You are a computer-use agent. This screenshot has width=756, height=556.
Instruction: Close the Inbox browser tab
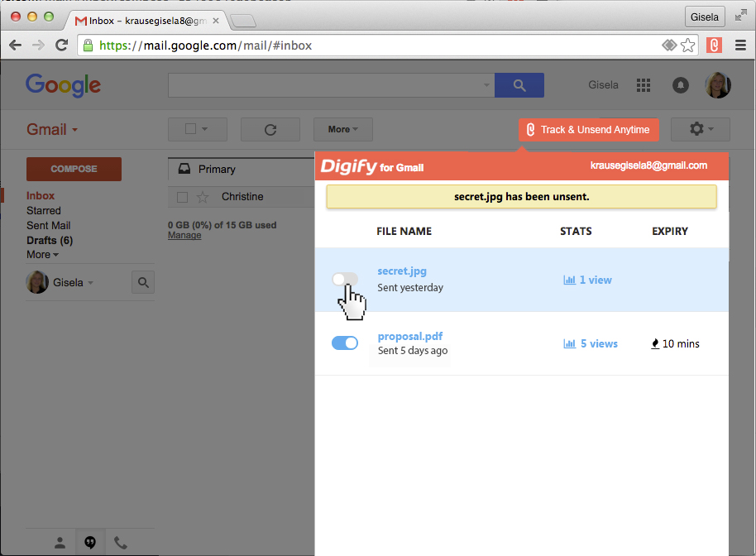pyautogui.click(x=216, y=21)
